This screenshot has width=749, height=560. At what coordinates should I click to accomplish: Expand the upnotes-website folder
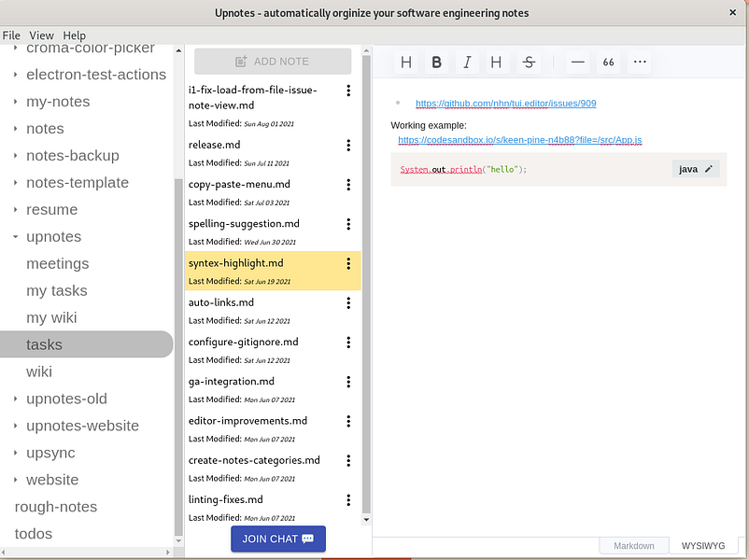[15, 426]
